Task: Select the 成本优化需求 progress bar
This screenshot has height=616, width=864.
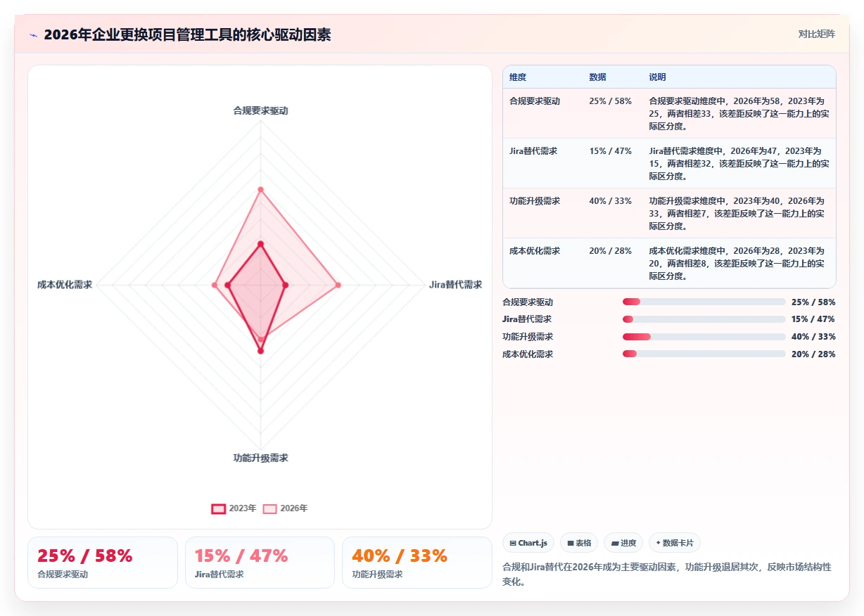Action: pyautogui.click(x=704, y=354)
